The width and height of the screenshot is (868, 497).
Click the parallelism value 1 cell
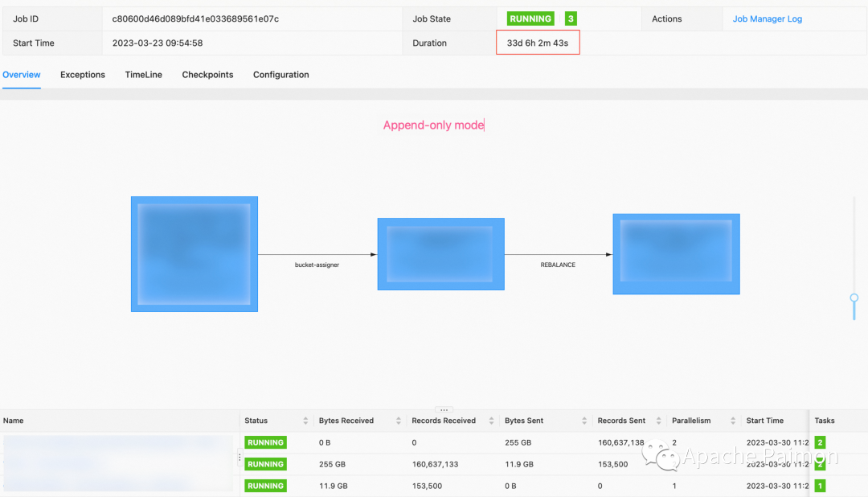coord(674,486)
